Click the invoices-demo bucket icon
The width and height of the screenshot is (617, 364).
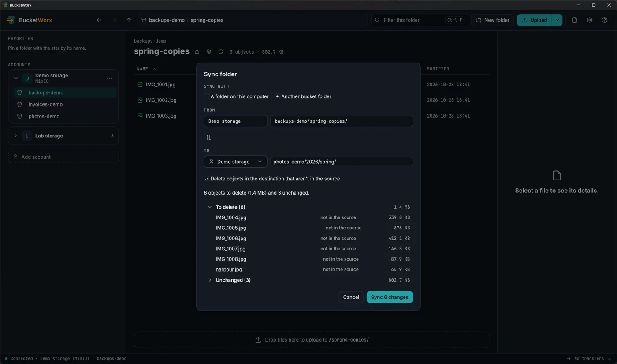(19, 105)
